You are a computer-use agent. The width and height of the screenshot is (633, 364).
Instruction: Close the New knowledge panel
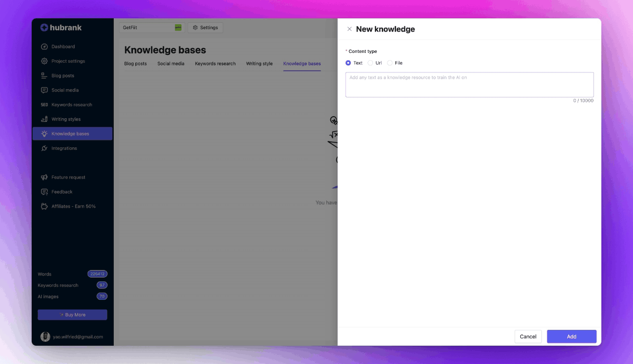(x=350, y=29)
